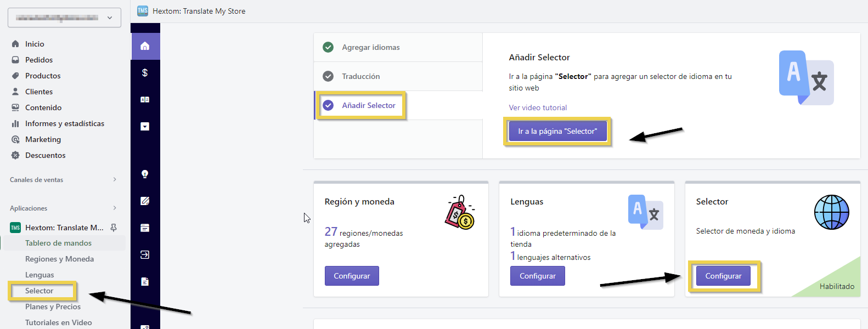
Task: Click the home icon in dark sidebar
Action: pos(145,46)
